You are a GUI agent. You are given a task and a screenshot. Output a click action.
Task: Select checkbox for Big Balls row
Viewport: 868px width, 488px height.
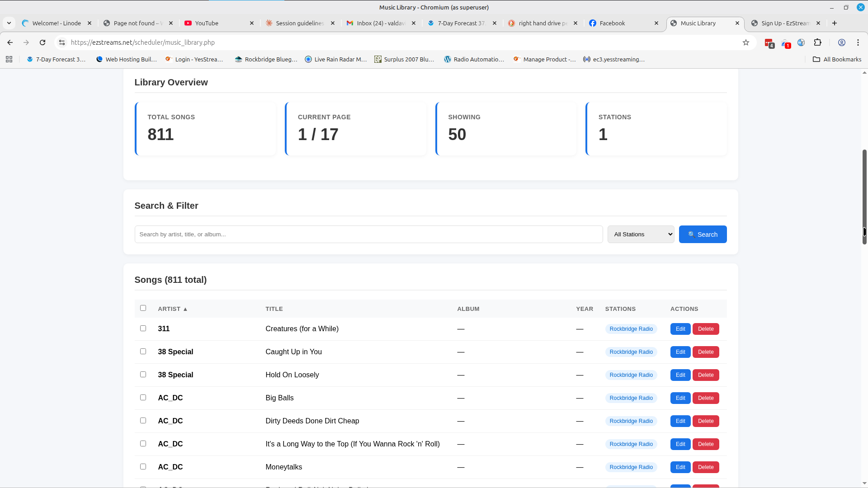point(143,398)
